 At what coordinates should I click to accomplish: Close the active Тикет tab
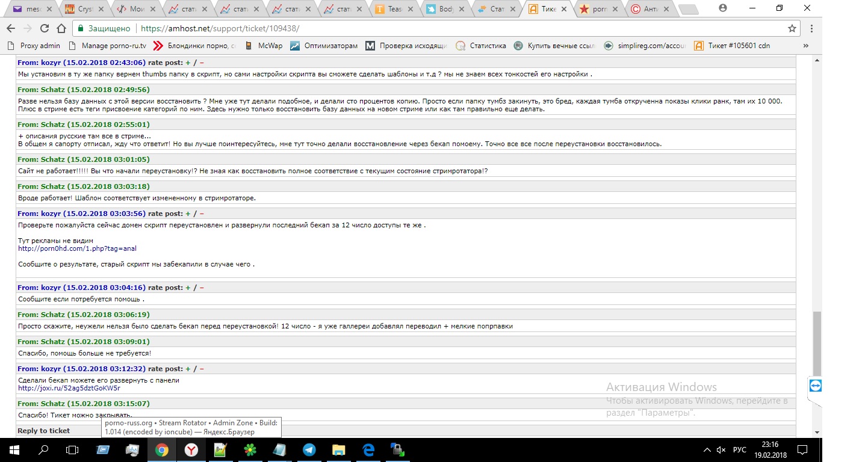point(563,9)
